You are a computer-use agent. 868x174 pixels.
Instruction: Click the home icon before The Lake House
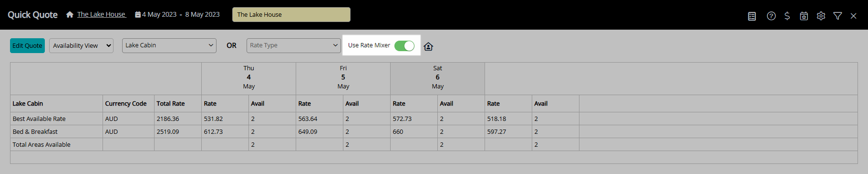[x=70, y=14]
